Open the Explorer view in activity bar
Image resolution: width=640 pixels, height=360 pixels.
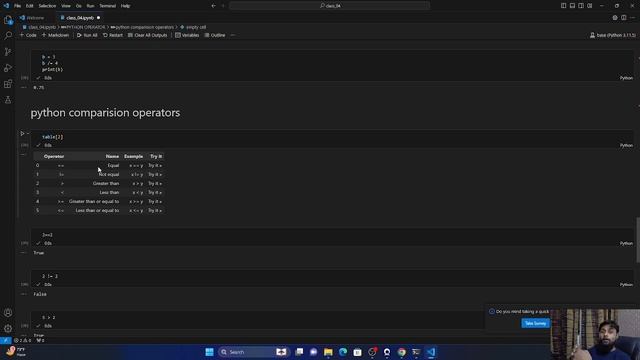[8, 20]
